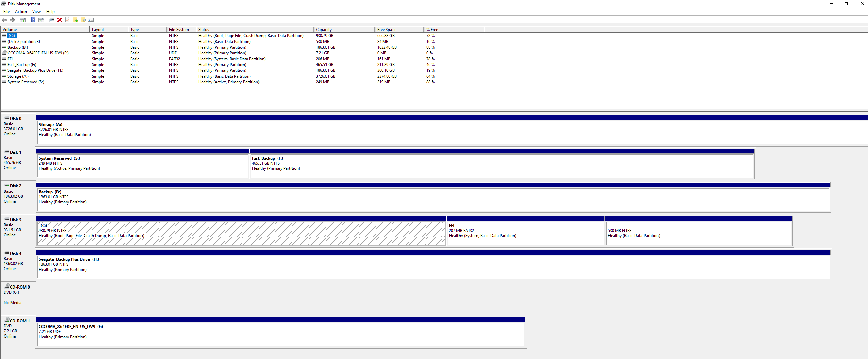This screenshot has height=359, width=868.
Task: Sort by the % Free column header
Action: pyautogui.click(x=454, y=30)
